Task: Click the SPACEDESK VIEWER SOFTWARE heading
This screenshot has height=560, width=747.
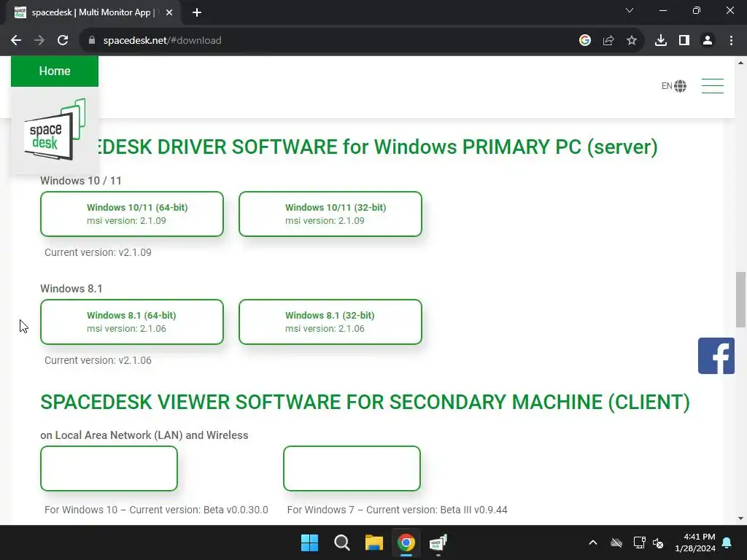Action: [365, 402]
